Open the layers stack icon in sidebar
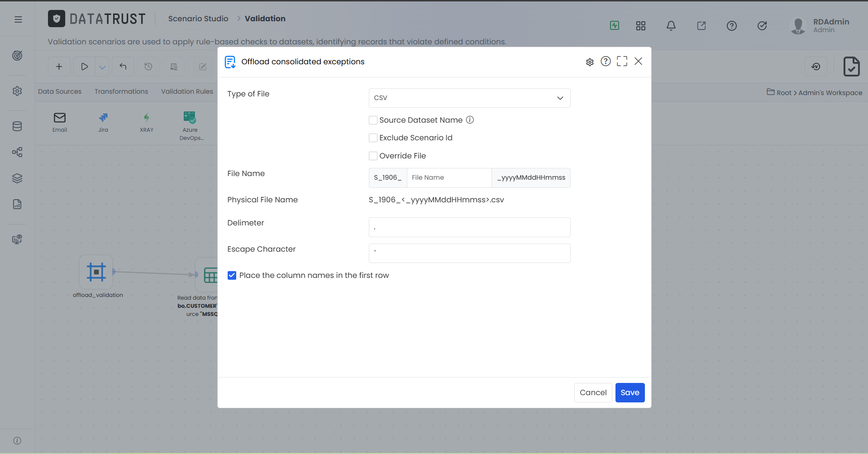 pos(17,178)
